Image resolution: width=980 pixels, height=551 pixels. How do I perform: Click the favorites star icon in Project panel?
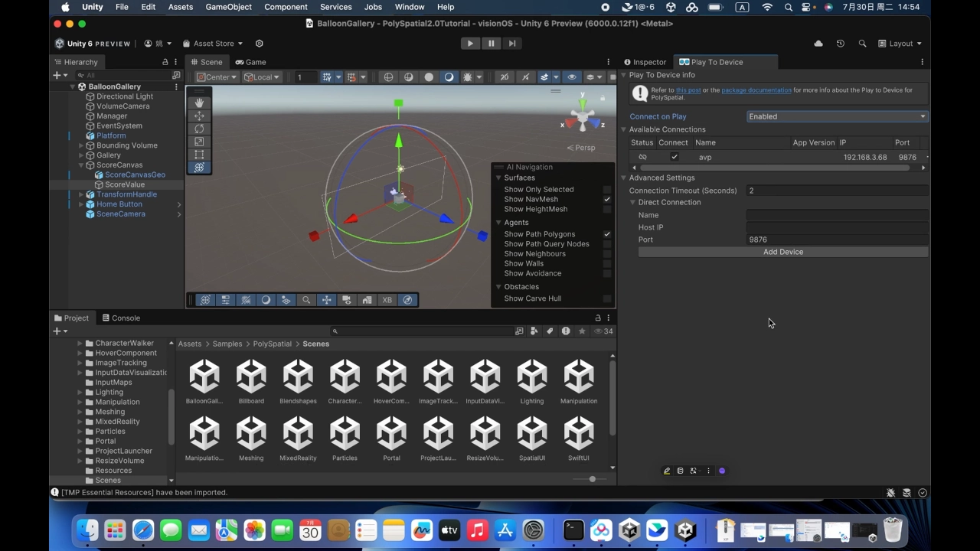pyautogui.click(x=582, y=331)
